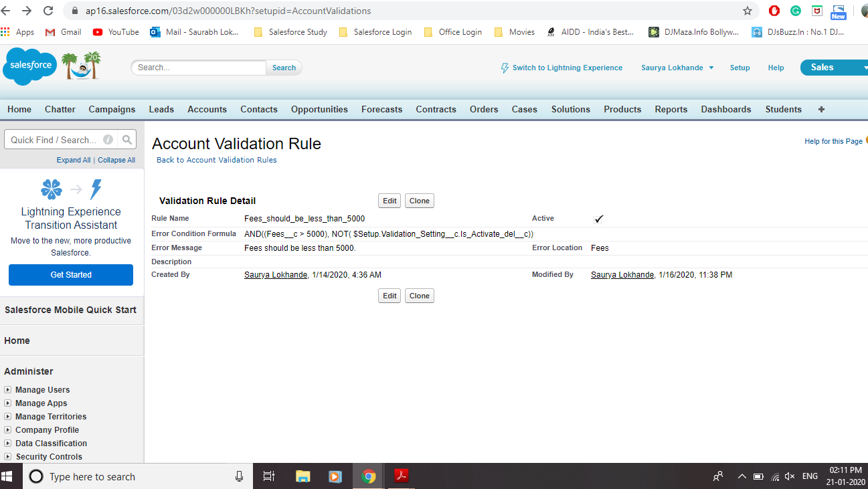Open the Wi-Fi network tray icon
This screenshot has height=489, width=868.
click(x=775, y=476)
